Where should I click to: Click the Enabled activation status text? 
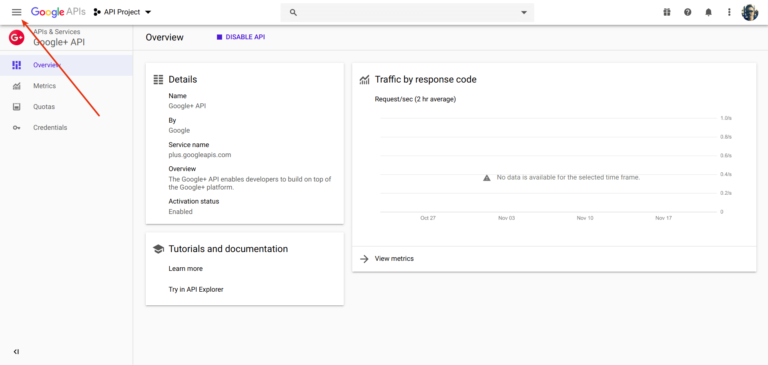(x=181, y=212)
